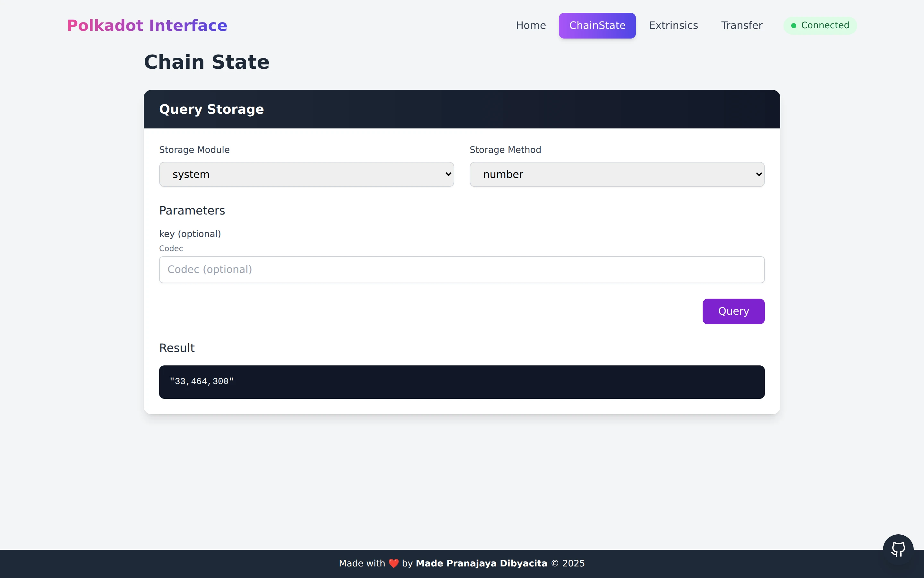Click the green Connected status indicator

(820, 25)
